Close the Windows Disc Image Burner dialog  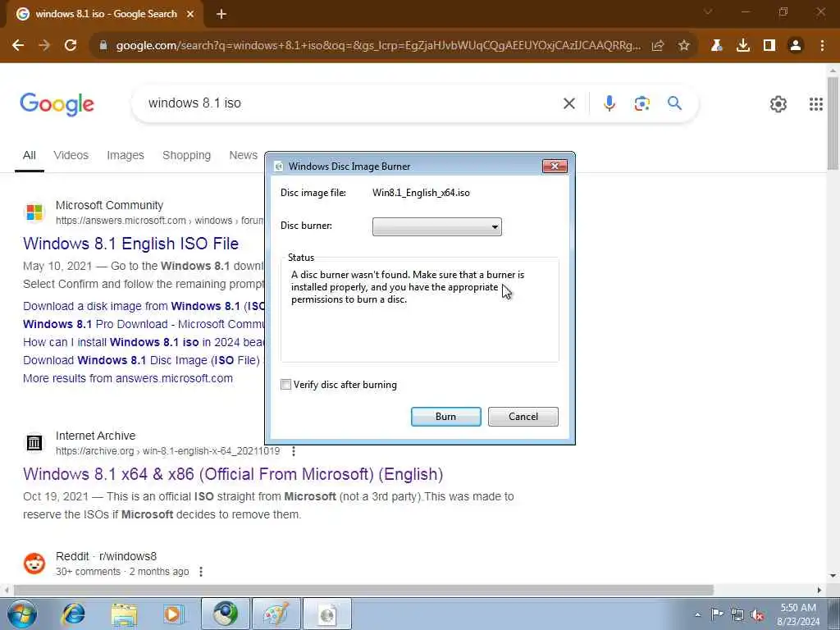pos(555,166)
